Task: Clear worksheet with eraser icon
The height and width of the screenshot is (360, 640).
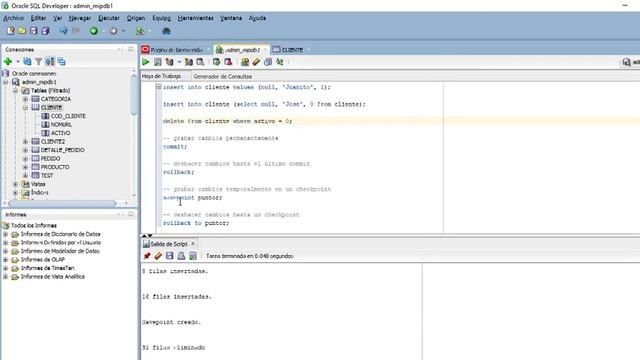Action: point(256,62)
